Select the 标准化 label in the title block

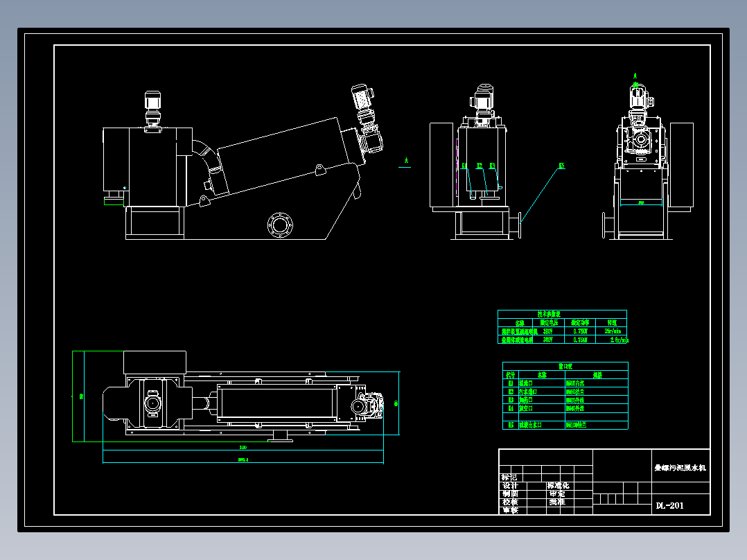558,486
